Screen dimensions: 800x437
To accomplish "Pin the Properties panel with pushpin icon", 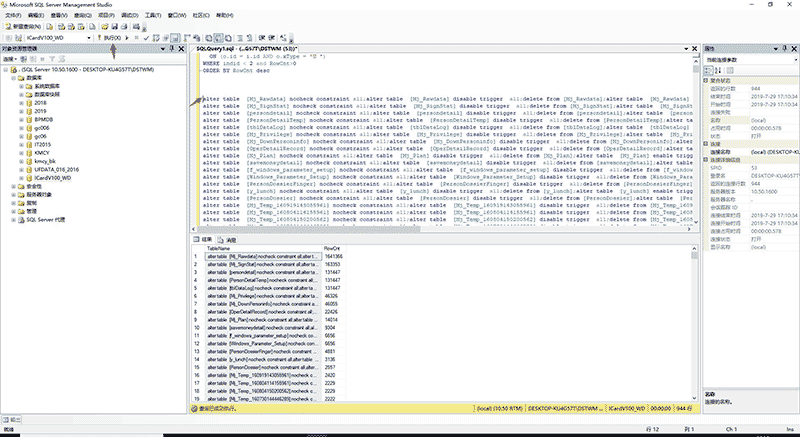I will coord(785,48).
